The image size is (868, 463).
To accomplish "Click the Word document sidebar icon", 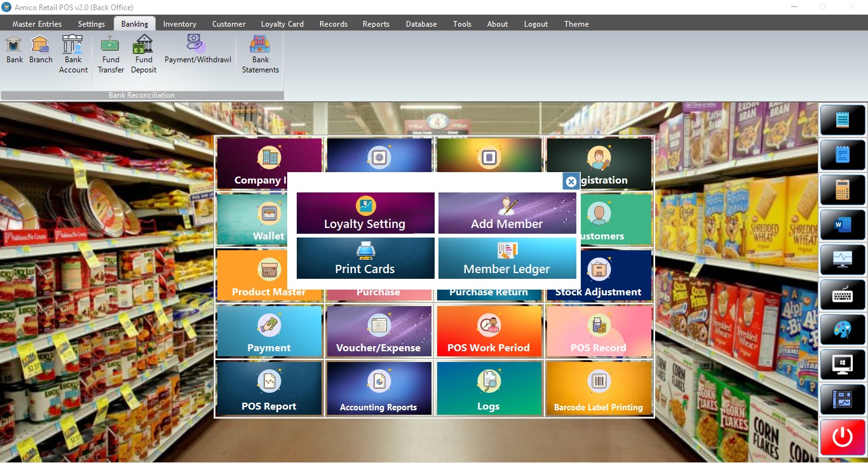I will (x=843, y=225).
